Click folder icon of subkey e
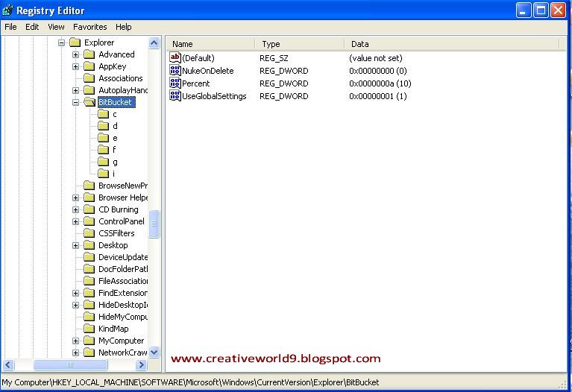572x392 pixels. [x=103, y=138]
